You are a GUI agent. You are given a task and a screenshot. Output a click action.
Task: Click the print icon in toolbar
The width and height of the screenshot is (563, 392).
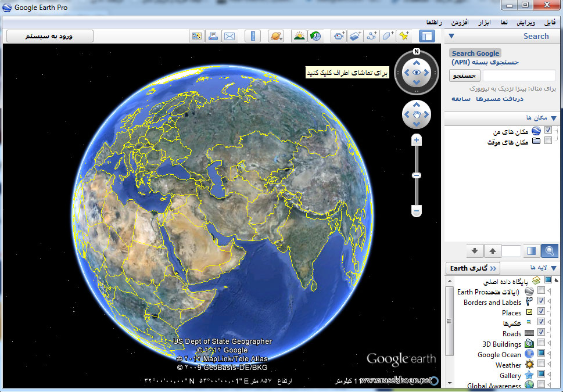click(213, 36)
